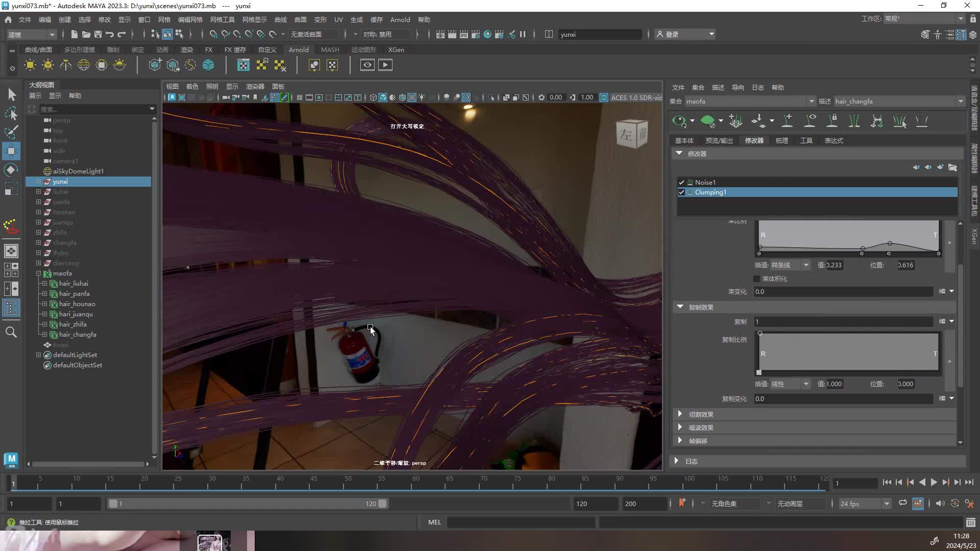Click the play forwards button

coord(934,482)
